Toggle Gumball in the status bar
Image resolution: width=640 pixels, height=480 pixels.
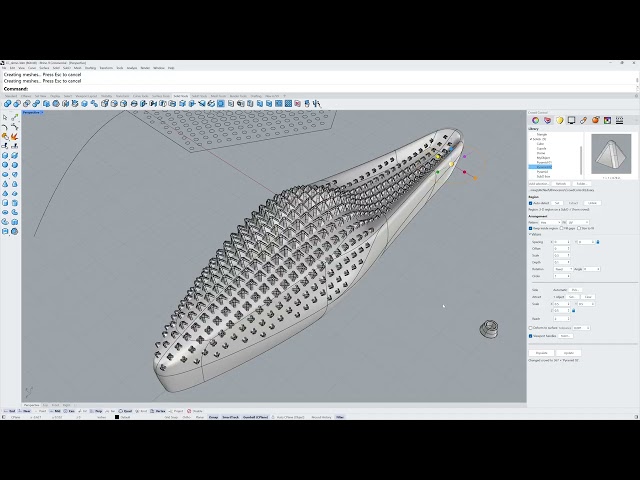pos(256,417)
